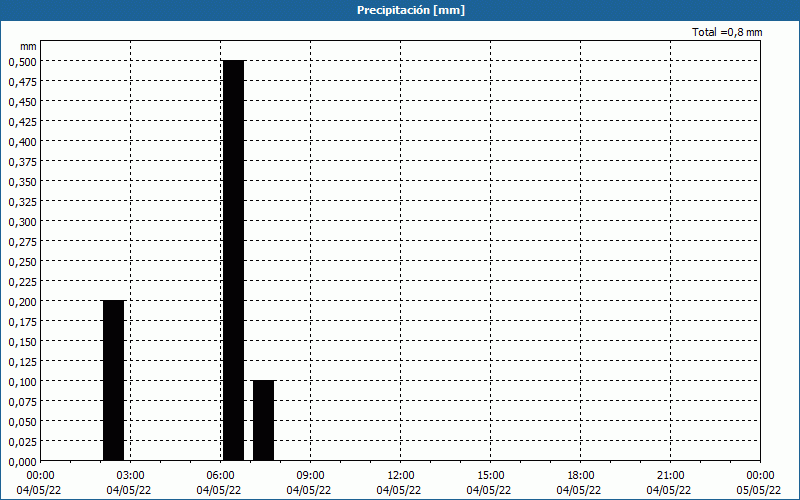Pick the 0,375 axis tick label

coord(22,162)
